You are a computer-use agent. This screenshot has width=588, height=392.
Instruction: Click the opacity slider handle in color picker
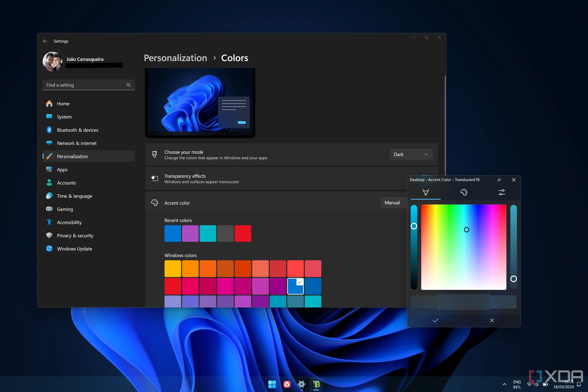[514, 279]
